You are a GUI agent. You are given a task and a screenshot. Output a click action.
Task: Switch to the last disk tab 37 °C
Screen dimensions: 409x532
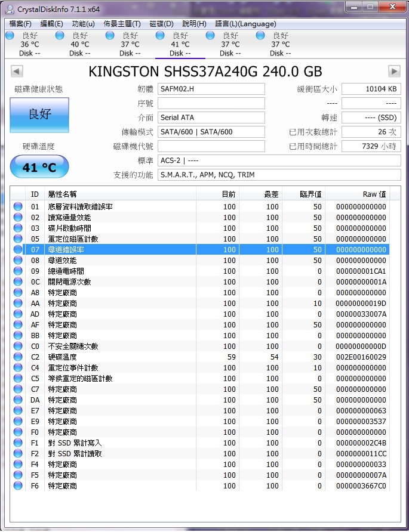click(280, 44)
